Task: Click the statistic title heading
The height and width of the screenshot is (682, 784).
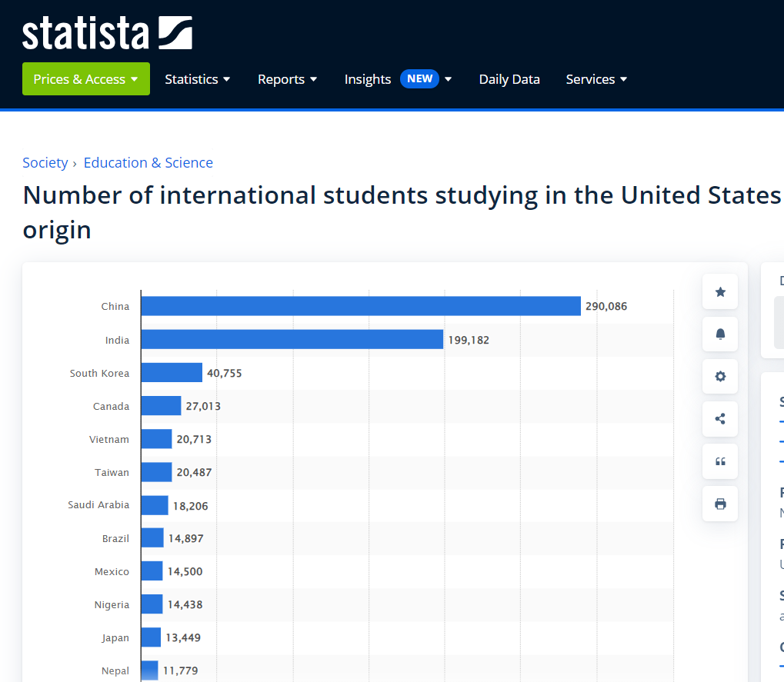Action: coord(403,212)
